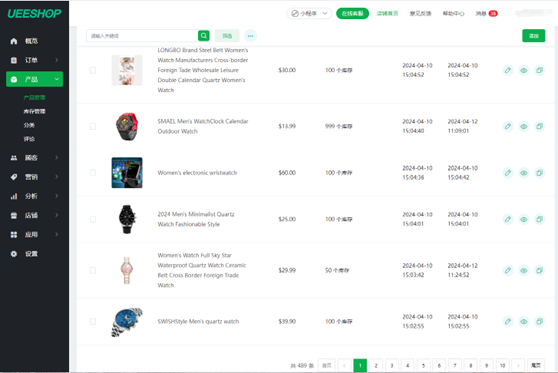Viewport: 558px width, 373px height.
Task: Tick the 2024 Men's Minimalist Quartz checkbox
Action: pos(93,219)
